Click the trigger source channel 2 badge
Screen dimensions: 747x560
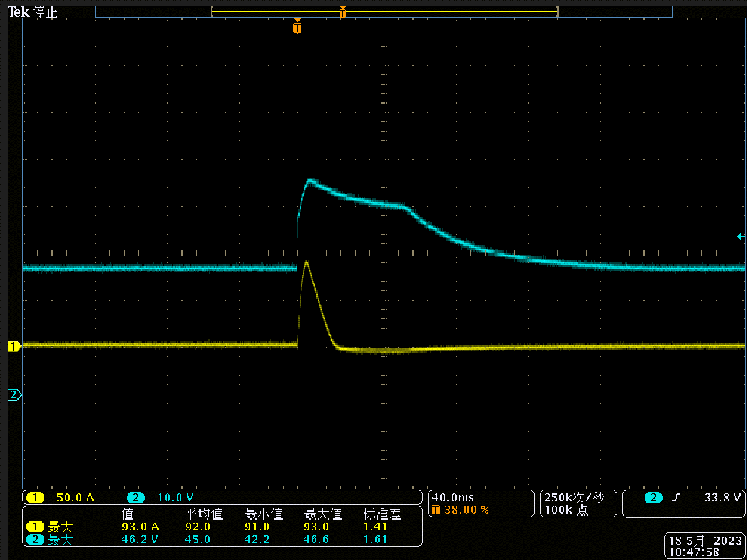click(653, 498)
